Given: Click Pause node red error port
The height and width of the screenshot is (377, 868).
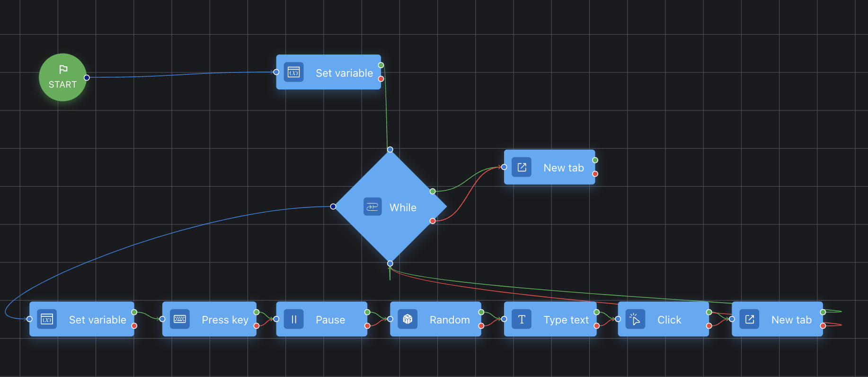Looking at the screenshot, I should (367, 326).
